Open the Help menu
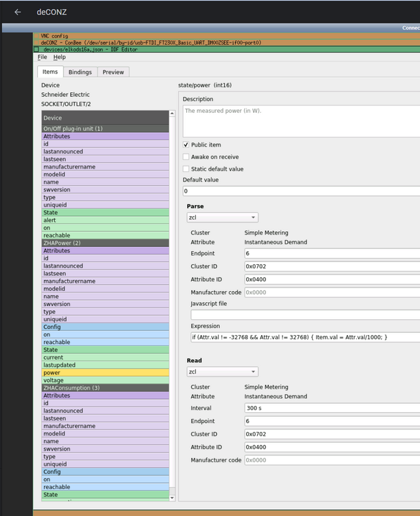 tap(60, 57)
